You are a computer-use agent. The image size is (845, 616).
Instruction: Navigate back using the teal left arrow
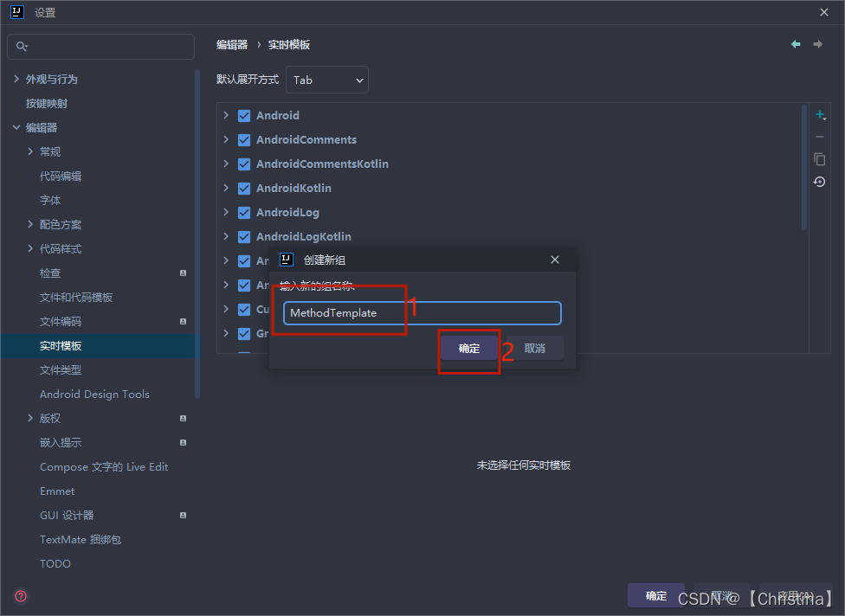coord(796,44)
